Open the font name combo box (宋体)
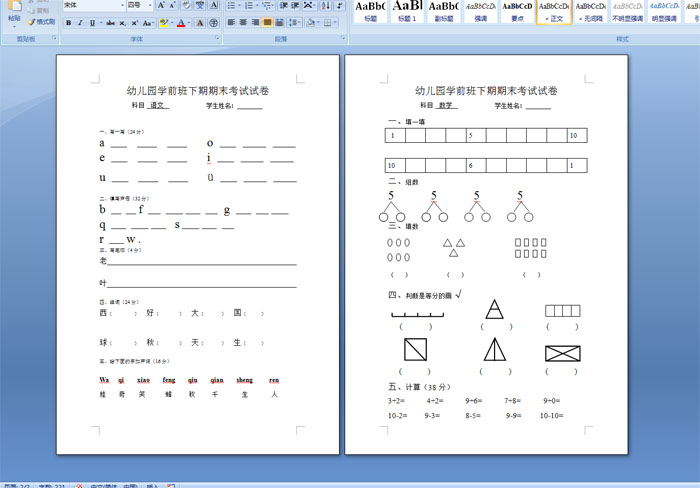Screen dimensions: 700x488 (94, 5)
